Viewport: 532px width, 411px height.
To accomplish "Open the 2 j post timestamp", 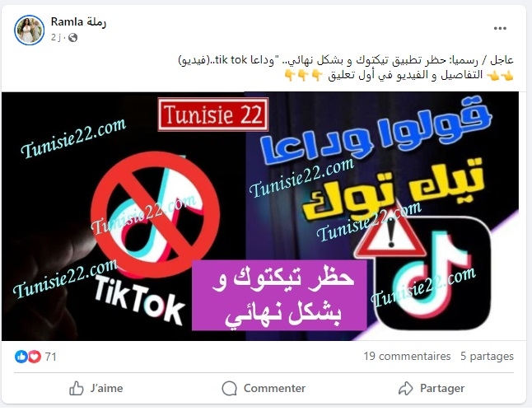I will coord(56,37).
